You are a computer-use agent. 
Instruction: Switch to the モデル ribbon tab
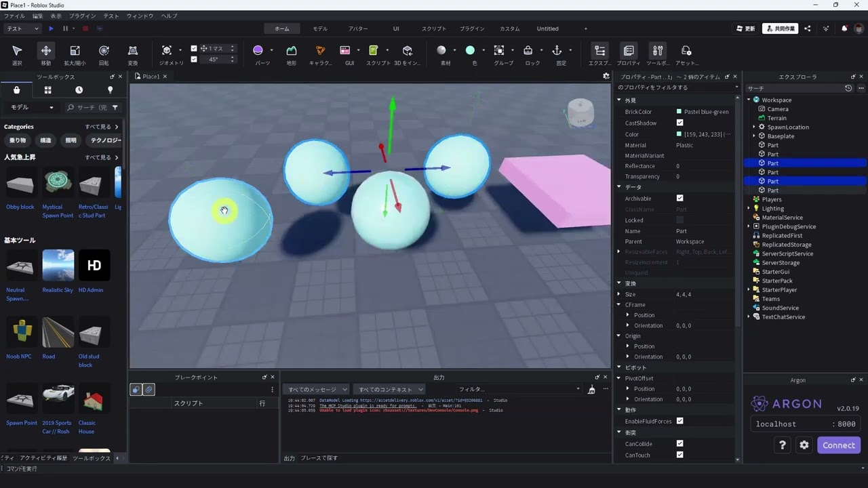320,28
